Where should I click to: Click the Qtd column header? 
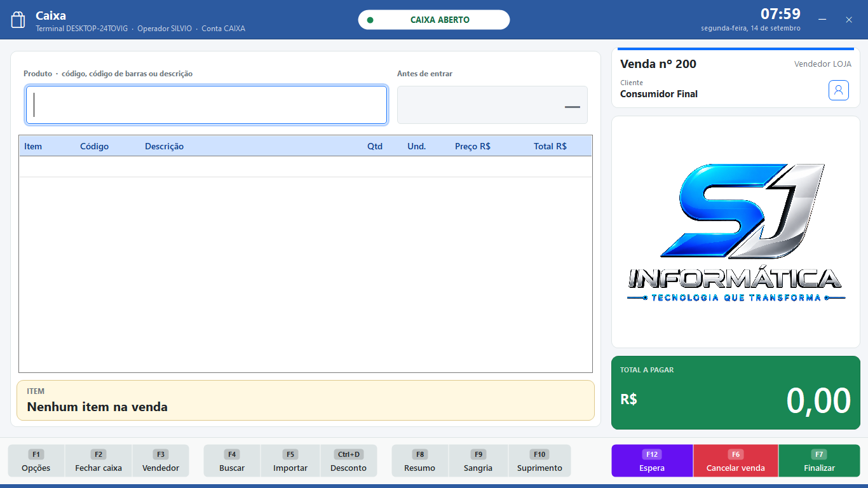[375, 146]
